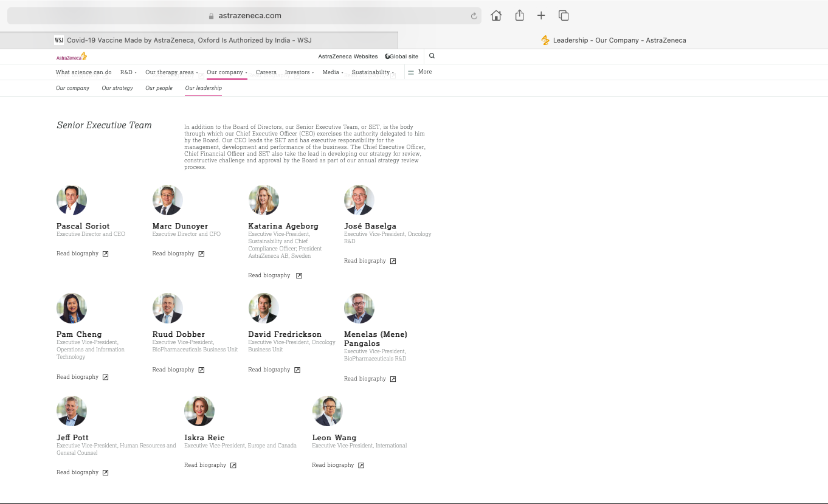Click Ruud Dobber's portrait photo

168,308
